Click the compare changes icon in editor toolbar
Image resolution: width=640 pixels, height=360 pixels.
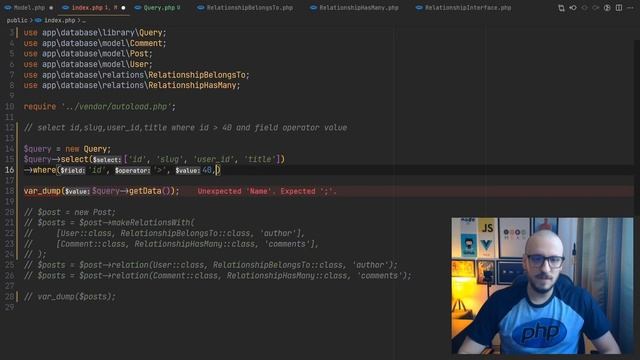pos(561,8)
